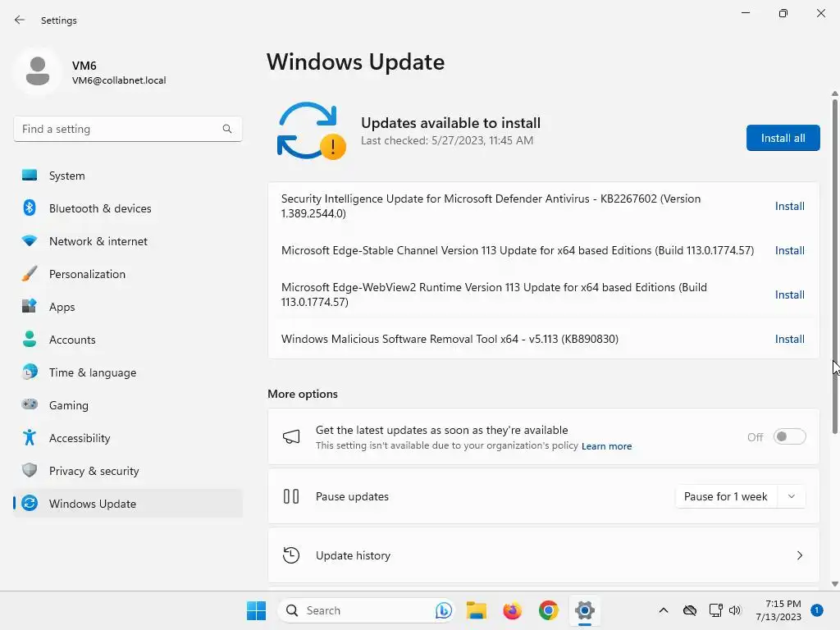Click the Accounts person icon
Image resolution: width=840 pixels, height=630 pixels.
click(x=30, y=339)
